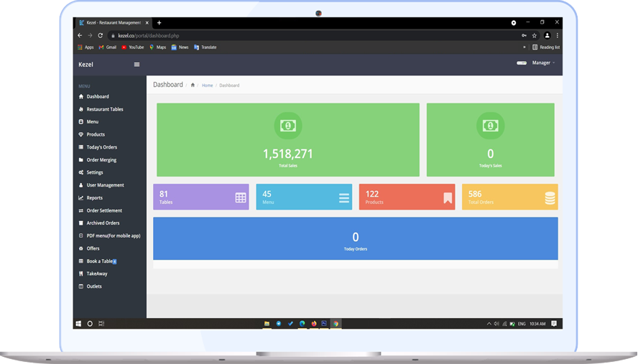The image size is (638, 364).
Task: Open the Manager account dropdown
Action: click(x=543, y=63)
